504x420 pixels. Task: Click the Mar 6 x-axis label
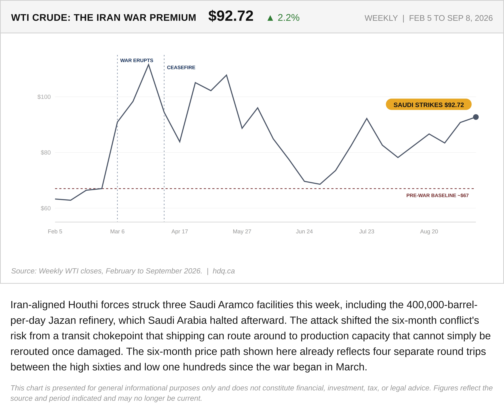point(117,231)
